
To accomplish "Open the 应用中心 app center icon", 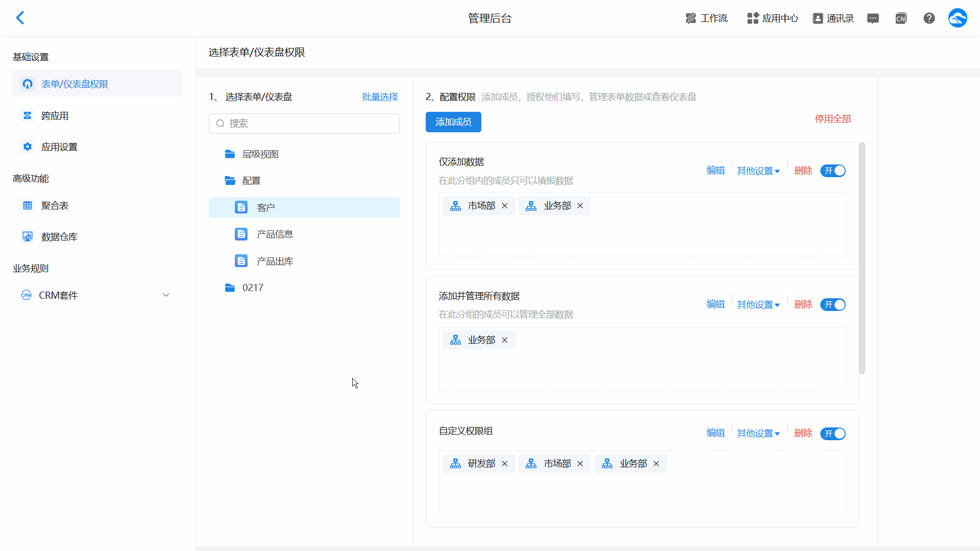I will (753, 18).
